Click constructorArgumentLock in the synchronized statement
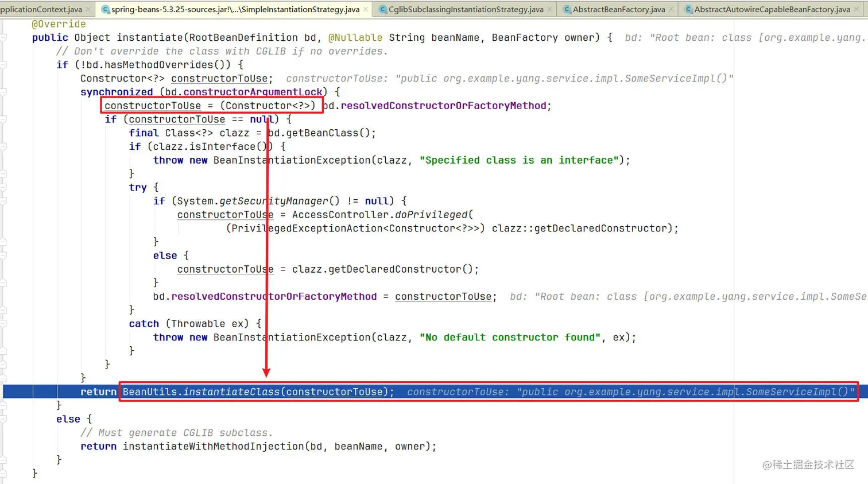This screenshot has width=868, height=484. pyautogui.click(x=253, y=92)
